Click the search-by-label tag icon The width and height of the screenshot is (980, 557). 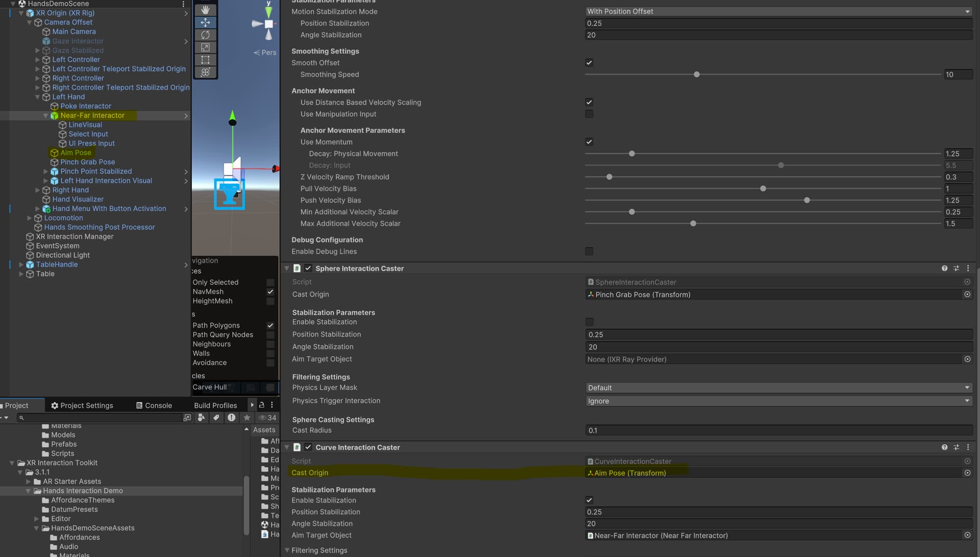[x=216, y=417]
